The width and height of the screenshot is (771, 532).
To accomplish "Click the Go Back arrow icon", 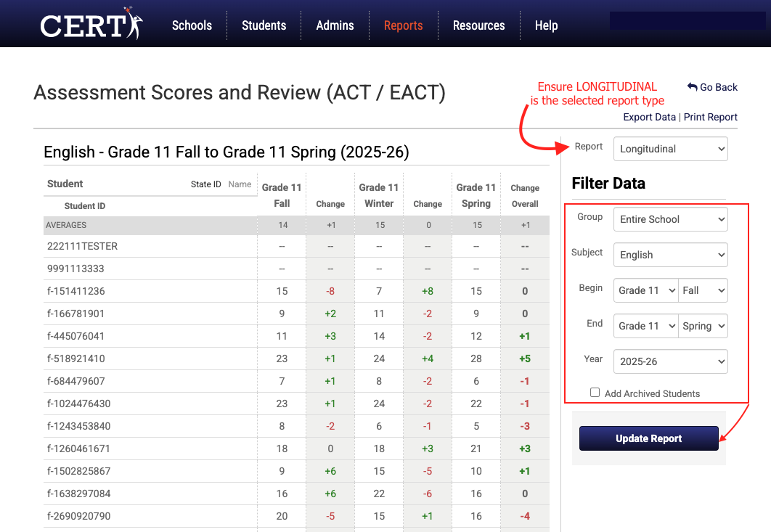I will point(692,87).
